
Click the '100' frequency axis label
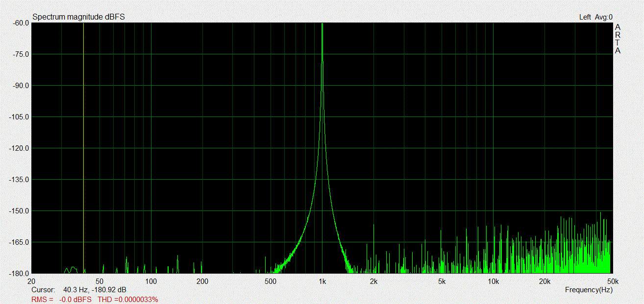151,281
